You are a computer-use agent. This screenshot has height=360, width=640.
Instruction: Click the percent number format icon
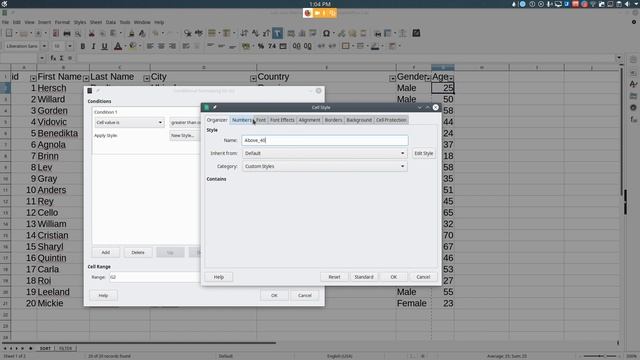(261, 46)
